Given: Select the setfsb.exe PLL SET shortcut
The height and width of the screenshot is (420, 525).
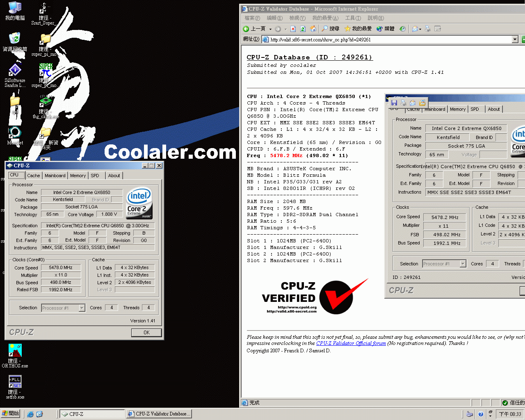Looking at the screenshot, I should coord(15,387).
